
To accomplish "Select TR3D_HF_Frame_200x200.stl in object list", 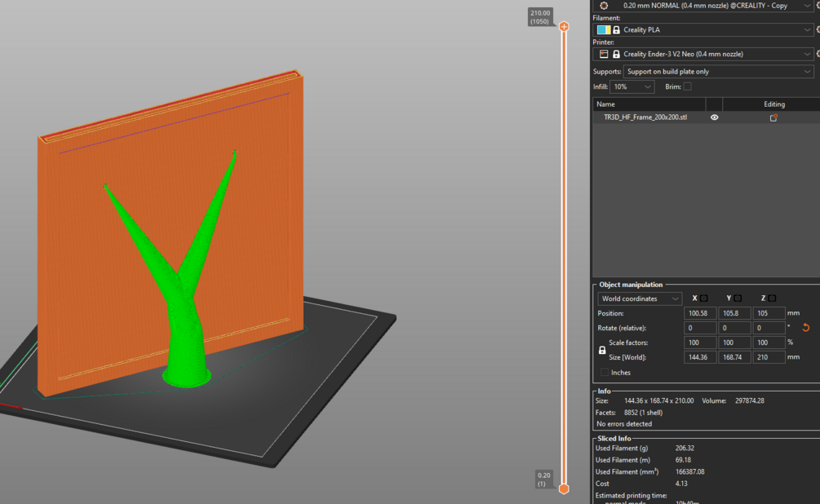I will click(645, 117).
